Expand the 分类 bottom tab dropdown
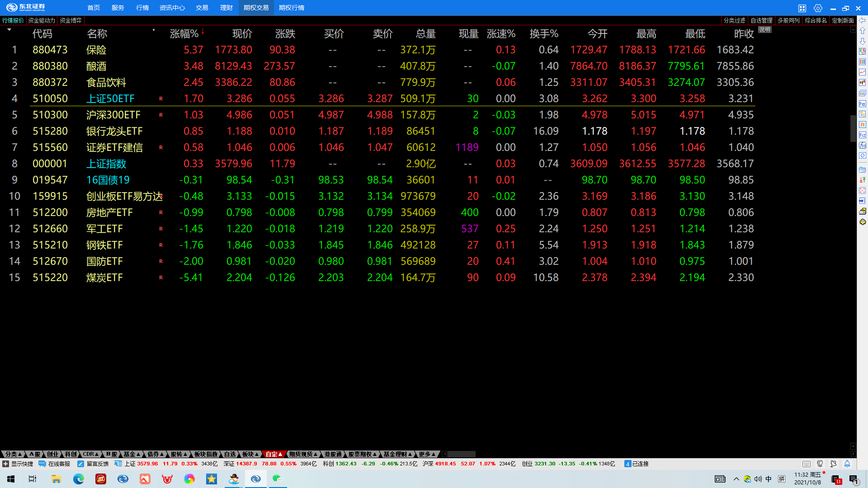Image resolution: width=868 pixels, height=488 pixels. 13,454
